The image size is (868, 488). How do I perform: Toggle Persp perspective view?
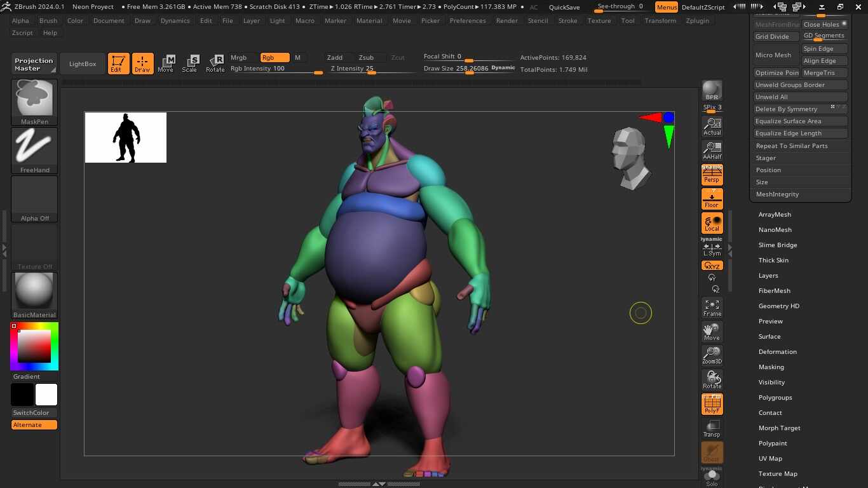click(711, 174)
